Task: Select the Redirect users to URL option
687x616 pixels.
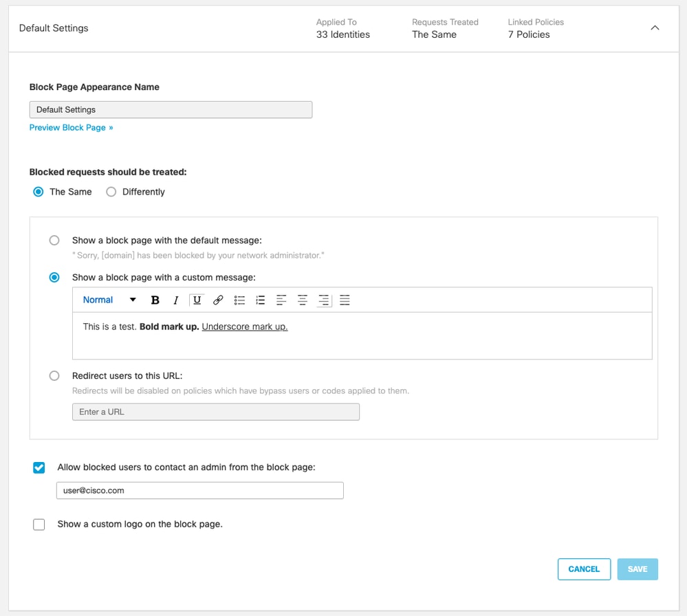Action: pos(54,375)
